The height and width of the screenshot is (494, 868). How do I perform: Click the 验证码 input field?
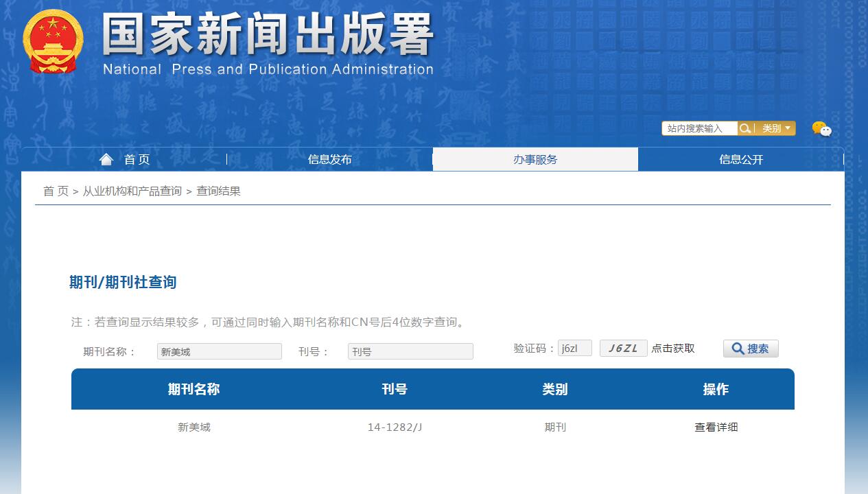pyautogui.click(x=575, y=348)
